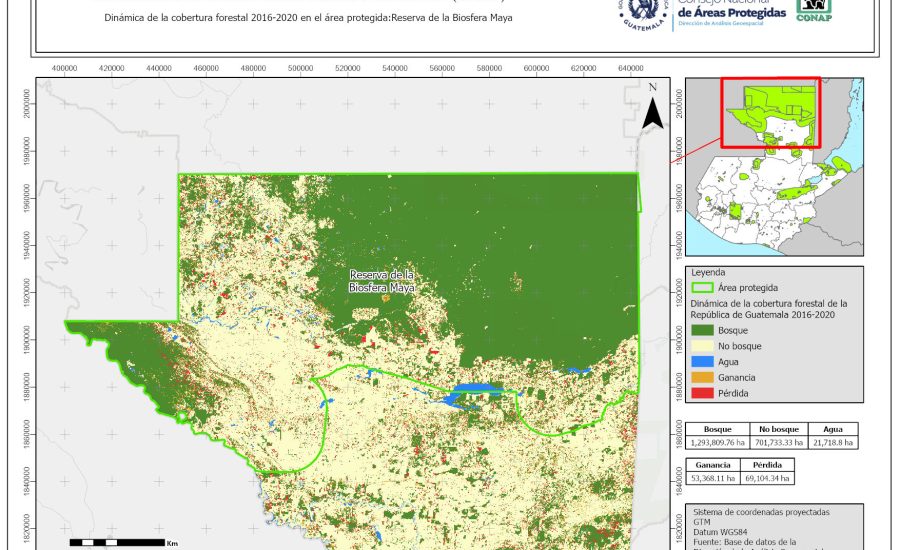Image resolution: width=900 pixels, height=550 pixels.
Task: Click the Pérdida value 69,104.34 ha
Action: (768, 479)
